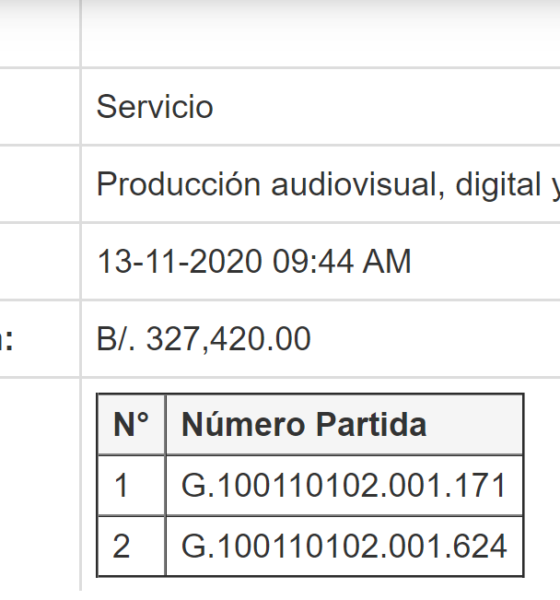The width and height of the screenshot is (560, 600).
Task: Click the empty cell above Servicio row
Action: tap(321, 33)
